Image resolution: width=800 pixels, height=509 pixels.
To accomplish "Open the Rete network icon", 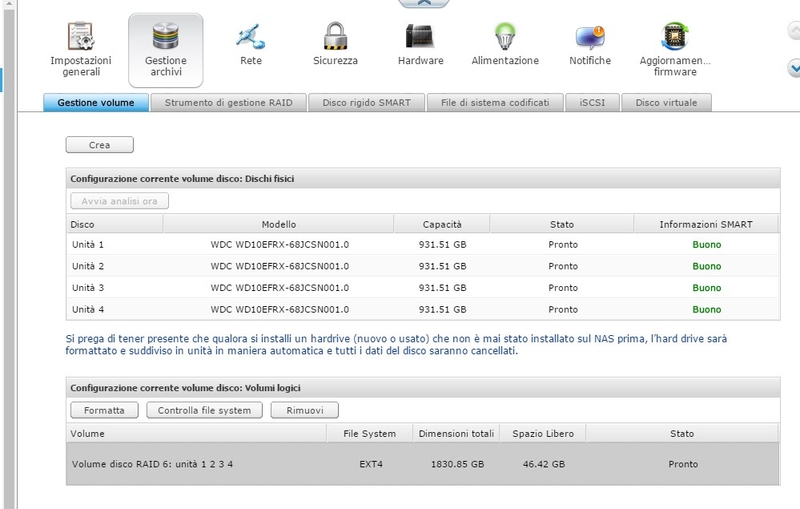I will pos(250,38).
